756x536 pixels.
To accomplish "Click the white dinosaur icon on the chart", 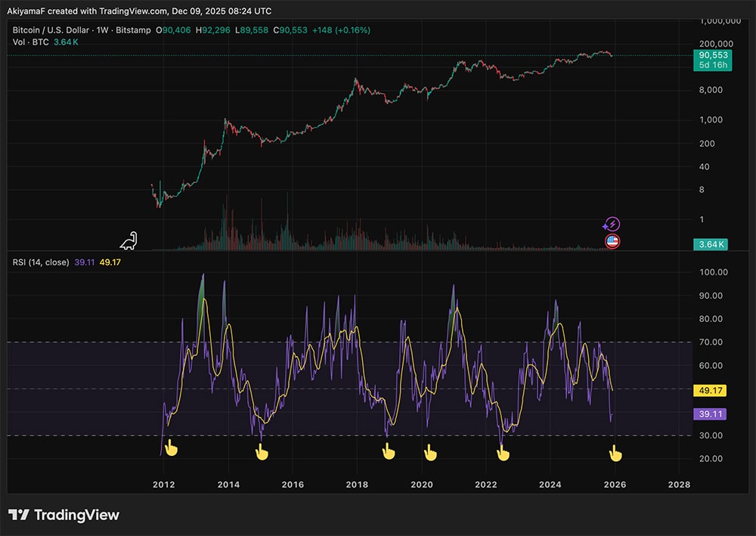I will [129, 240].
